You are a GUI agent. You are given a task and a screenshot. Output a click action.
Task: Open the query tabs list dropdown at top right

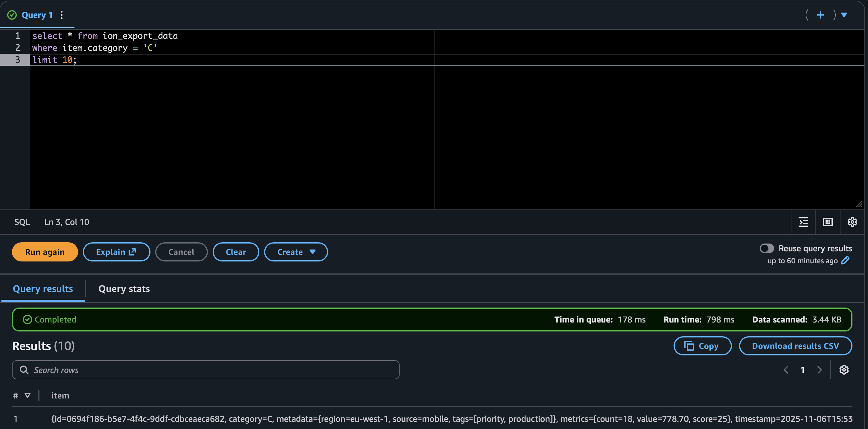(844, 15)
